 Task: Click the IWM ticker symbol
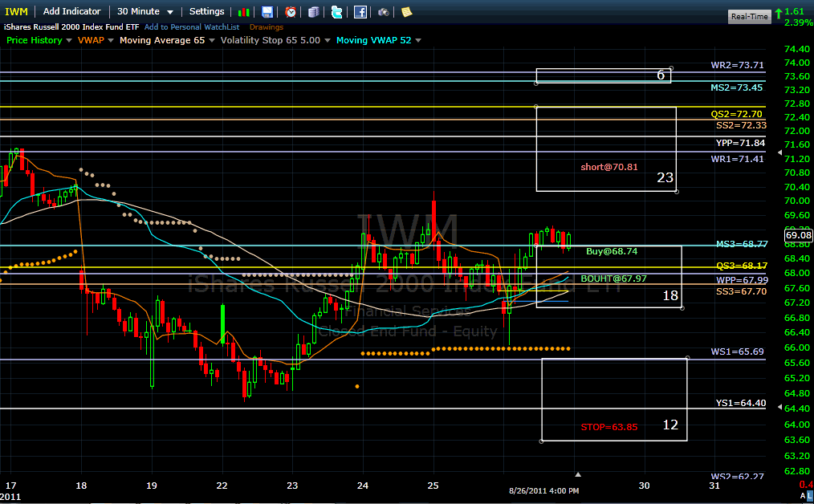pyautogui.click(x=16, y=11)
